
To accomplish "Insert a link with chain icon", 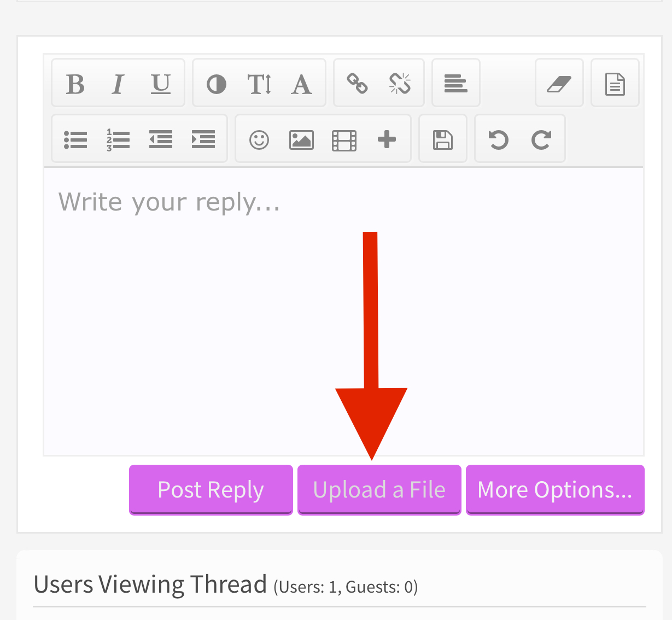I will click(358, 83).
